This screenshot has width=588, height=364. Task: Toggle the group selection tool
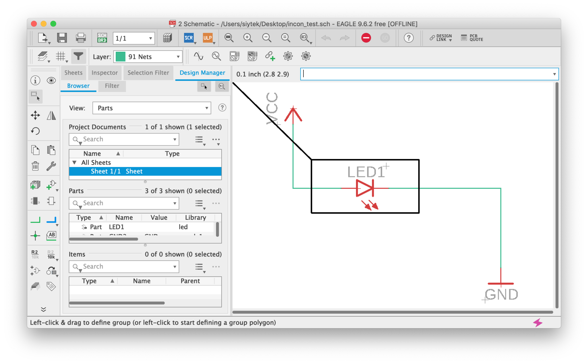35,97
